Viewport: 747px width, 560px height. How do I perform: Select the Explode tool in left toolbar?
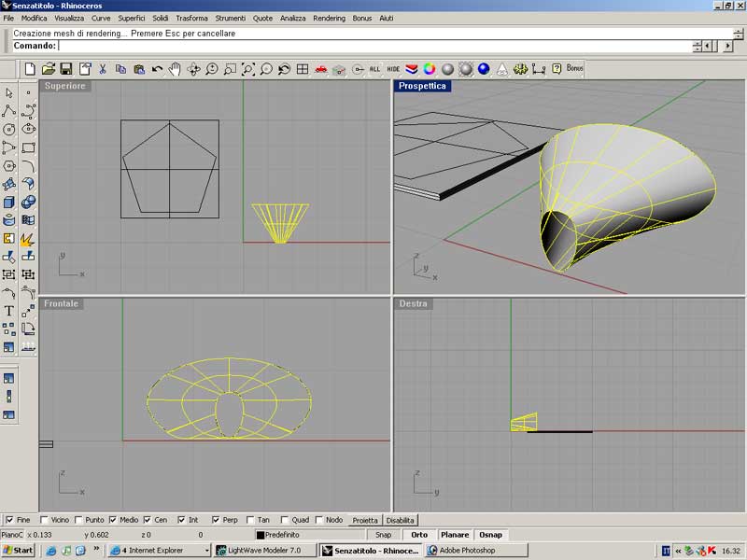pyautogui.click(x=28, y=238)
